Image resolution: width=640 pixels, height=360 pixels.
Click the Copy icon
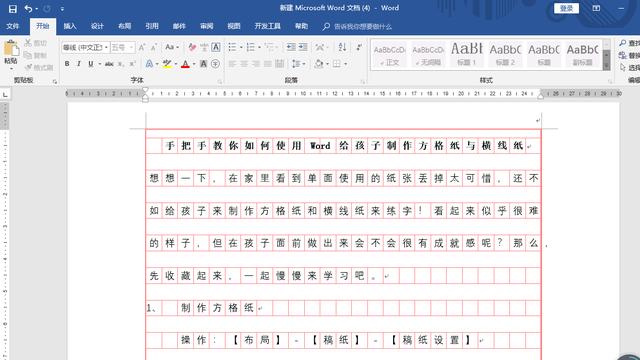coord(28,55)
